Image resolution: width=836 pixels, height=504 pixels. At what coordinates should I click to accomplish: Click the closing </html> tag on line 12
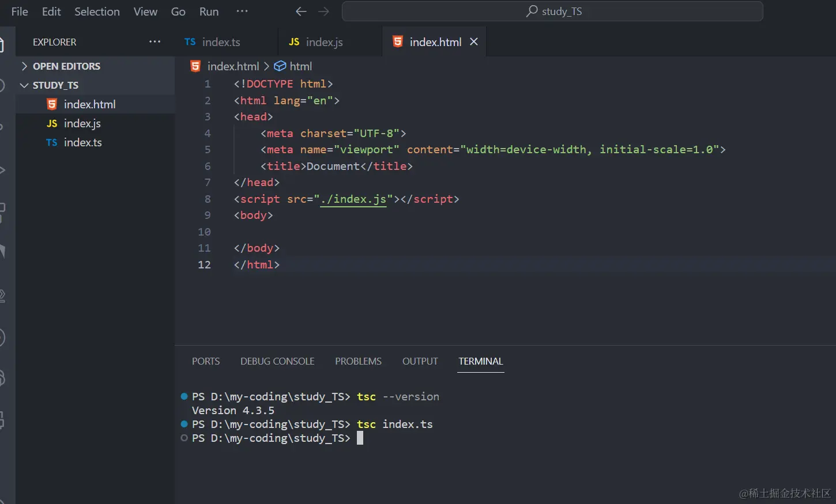(x=257, y=265)
